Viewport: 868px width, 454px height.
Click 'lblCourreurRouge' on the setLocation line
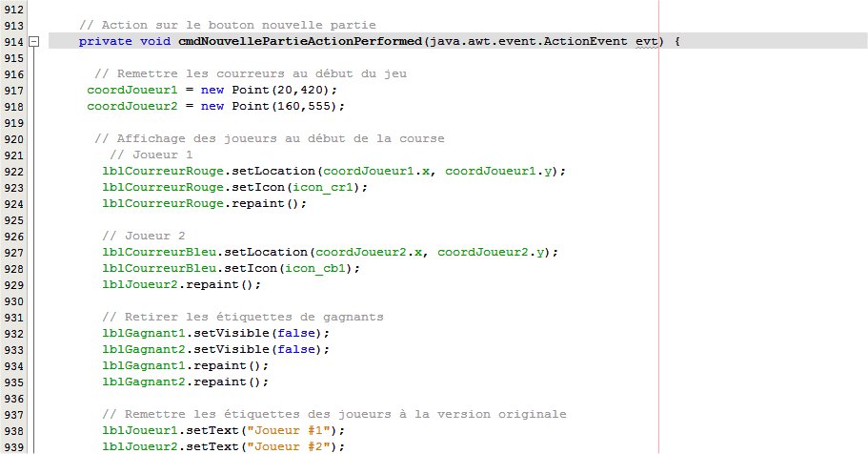point(163,171)
